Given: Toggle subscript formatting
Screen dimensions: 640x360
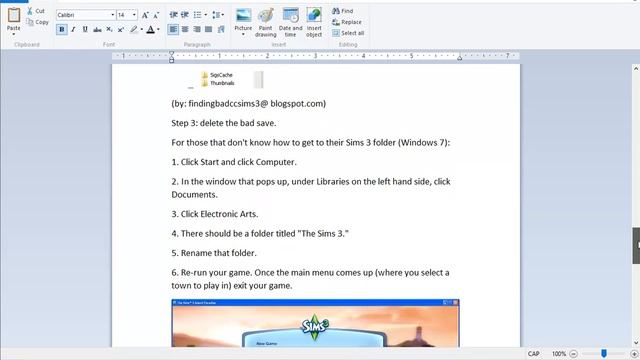Looking at the screenshot, I should [x=109, y=29].
